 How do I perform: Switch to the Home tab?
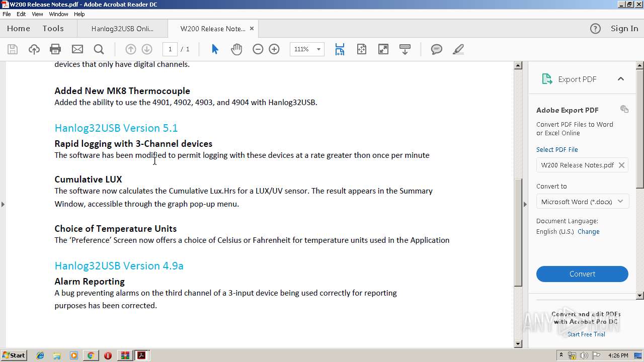[x=19, y=29]
